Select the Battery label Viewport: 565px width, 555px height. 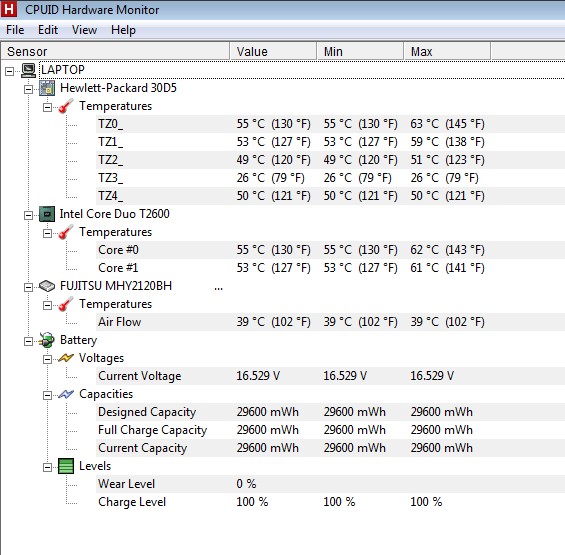point(79,340)
